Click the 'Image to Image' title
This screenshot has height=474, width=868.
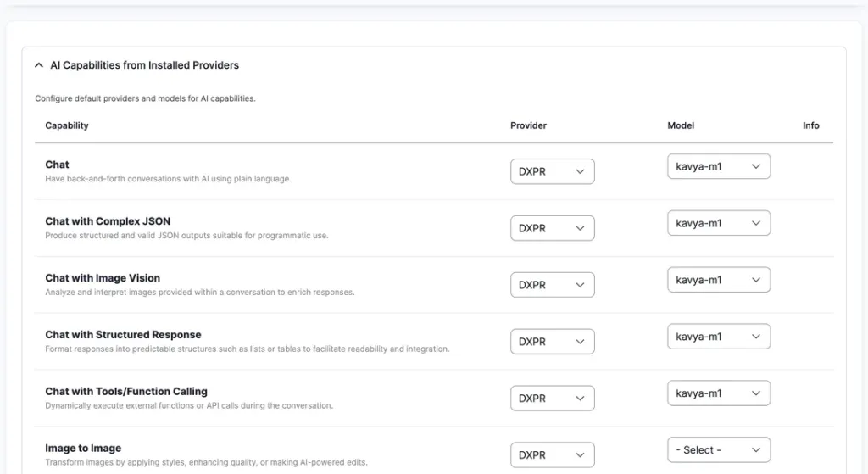click(x=83, y=448)
